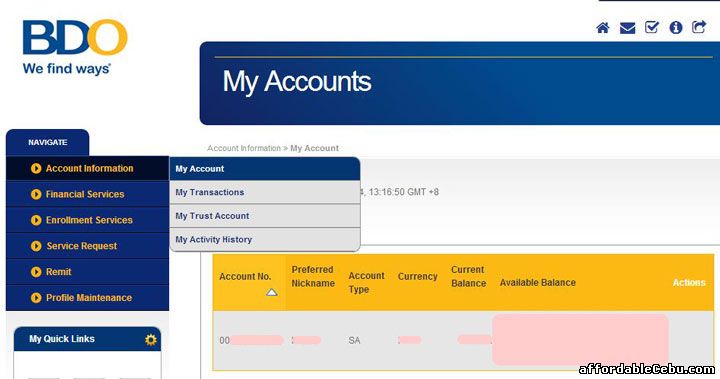Expand Profile Maintenance menu
Viewport: 720px width, 379px height.
[87, 297]
